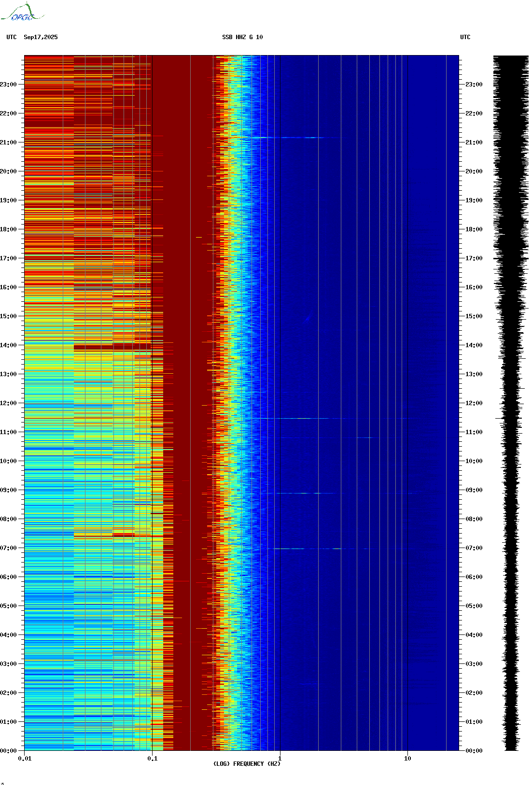Select the 22:00 label on the left time axis
532x789 pixels.
[x=8, y=113]
